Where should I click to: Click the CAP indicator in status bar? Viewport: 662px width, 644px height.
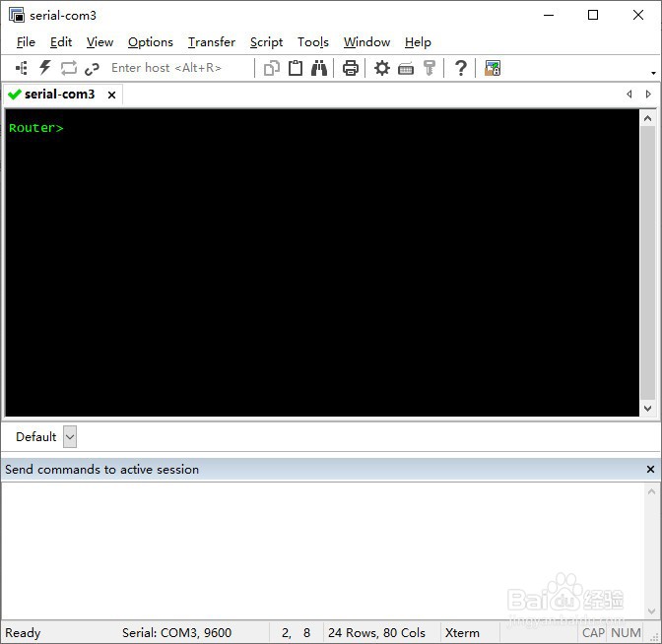593,632
